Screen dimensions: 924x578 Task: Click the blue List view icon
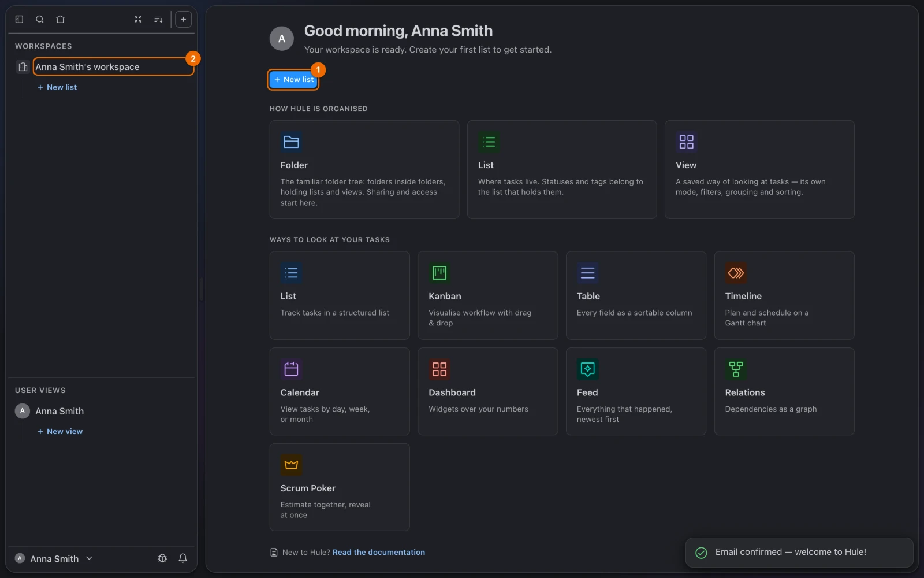pos(291,273)
